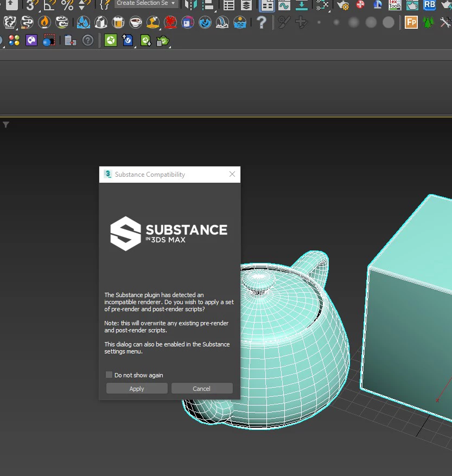
Task: Select the largest solid brush circle
Action: (388, 22)
